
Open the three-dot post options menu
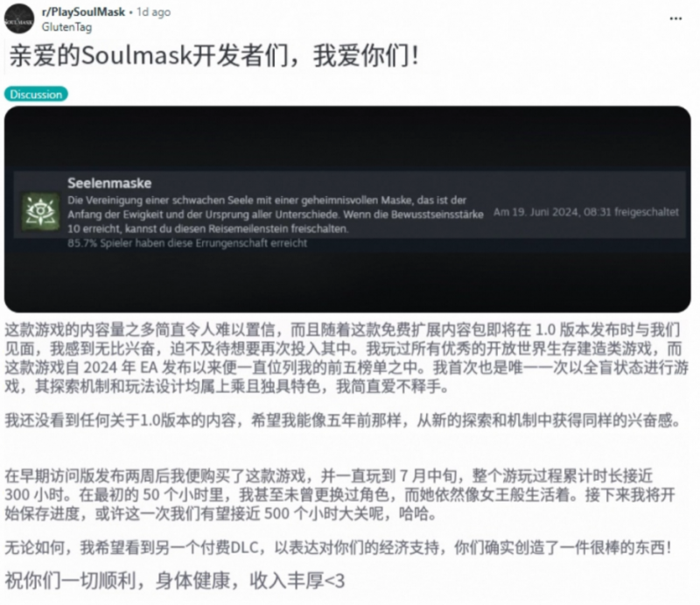pyautogui.click(x=675, y=18)
